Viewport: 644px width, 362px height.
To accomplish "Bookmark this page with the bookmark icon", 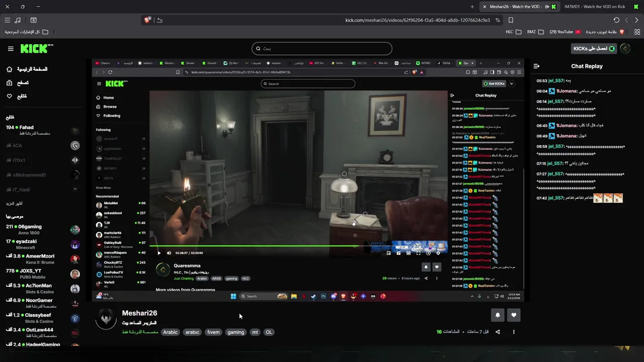I will [x=511, y=20].
